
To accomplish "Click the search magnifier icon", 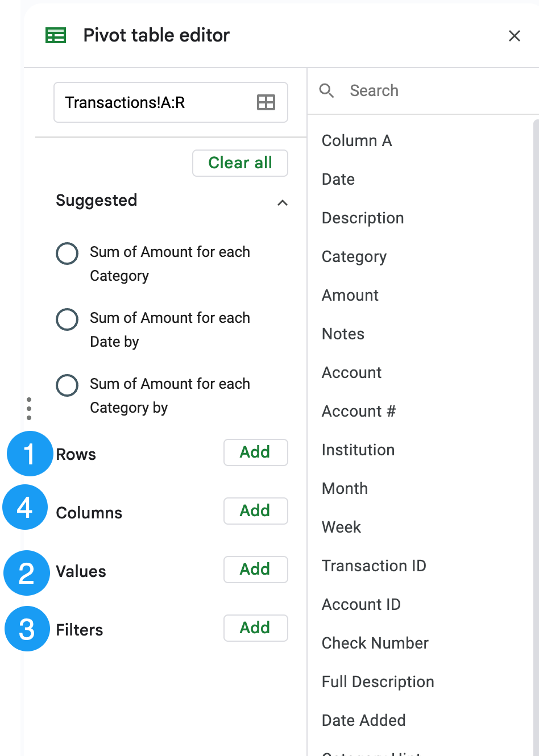I will 326,90.
